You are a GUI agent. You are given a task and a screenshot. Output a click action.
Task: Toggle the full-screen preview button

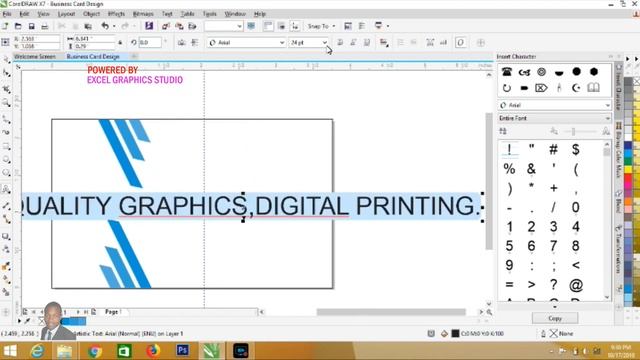251,26
